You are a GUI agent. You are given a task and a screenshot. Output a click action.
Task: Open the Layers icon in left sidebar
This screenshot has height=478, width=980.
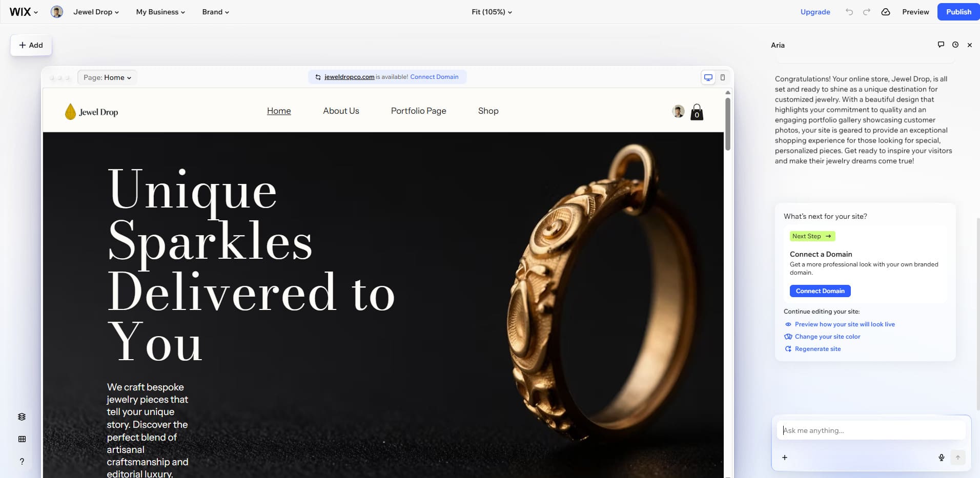(22, 417)
